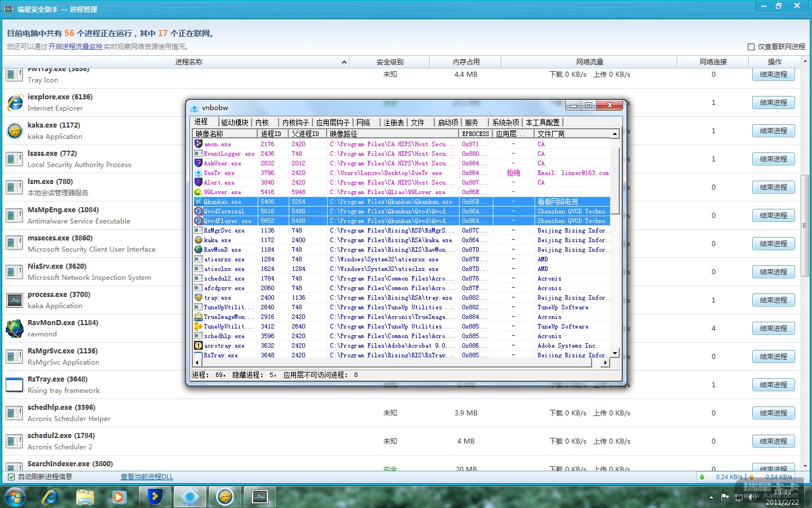812x508 pixels.
Task: Click the Internet Explorer icon for iexplore.exe
Action: click(x=15, y=103)
